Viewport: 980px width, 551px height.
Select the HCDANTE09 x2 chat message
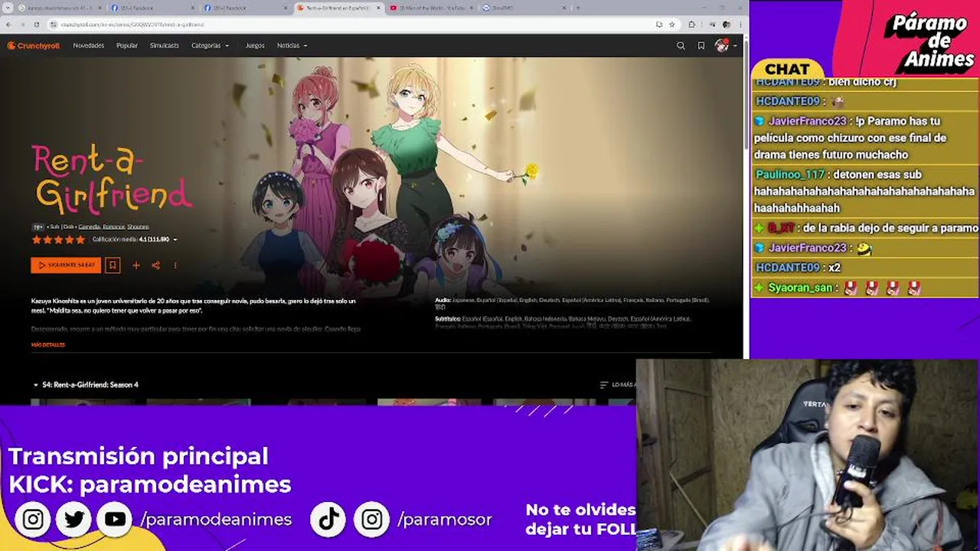point(798,268)
